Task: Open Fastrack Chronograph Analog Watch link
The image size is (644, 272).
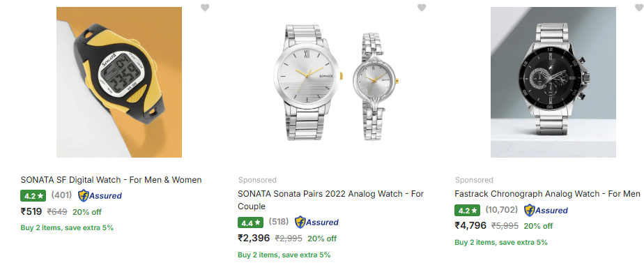Action: 548,193
